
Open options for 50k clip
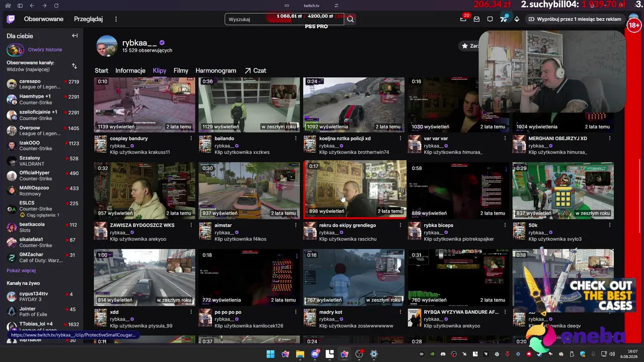(x=610, y=225)
